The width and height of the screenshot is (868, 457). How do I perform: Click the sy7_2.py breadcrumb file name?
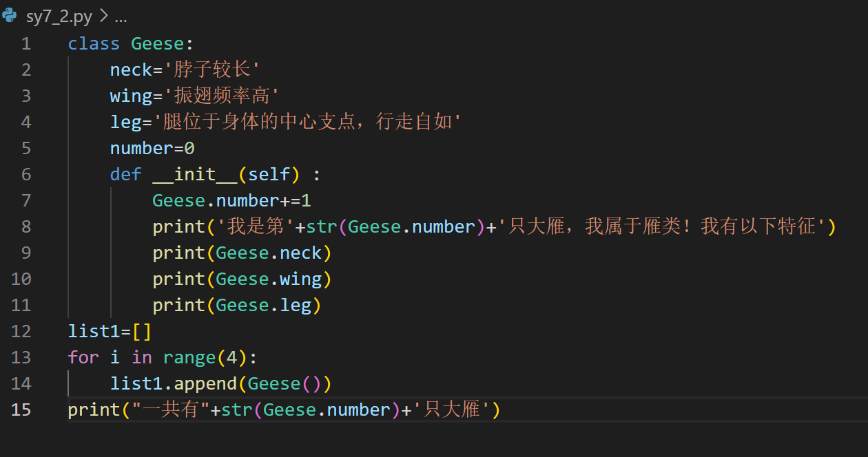(x=58, y=17)
